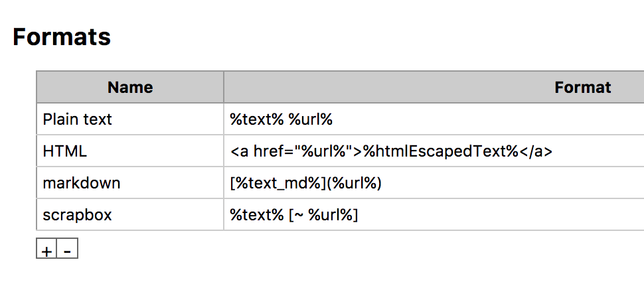Click the minus button to remove format
This screenshot has height=284, width=644.
click(67, 249)
